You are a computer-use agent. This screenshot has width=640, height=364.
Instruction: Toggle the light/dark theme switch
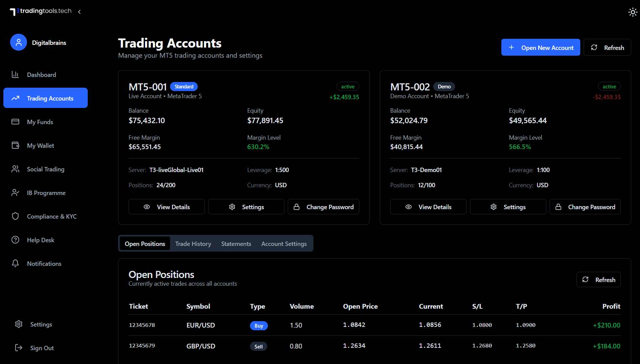[x=632, y=12]
